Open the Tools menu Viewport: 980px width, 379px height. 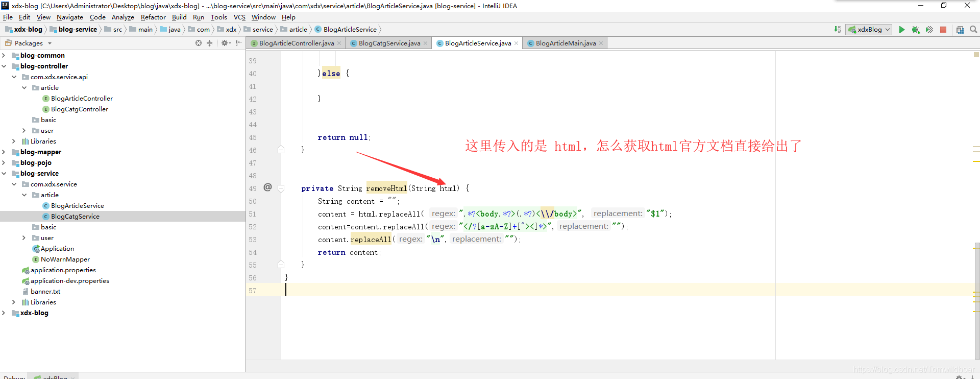click(219, 17)
